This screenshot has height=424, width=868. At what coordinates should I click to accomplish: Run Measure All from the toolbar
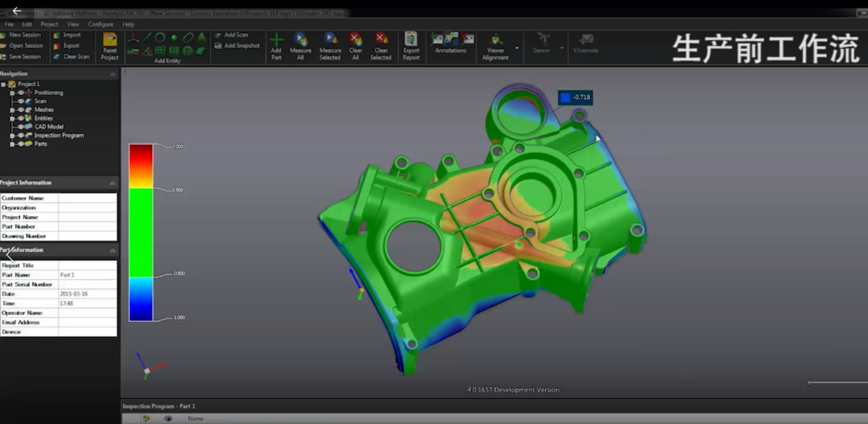tap(301, 39)
